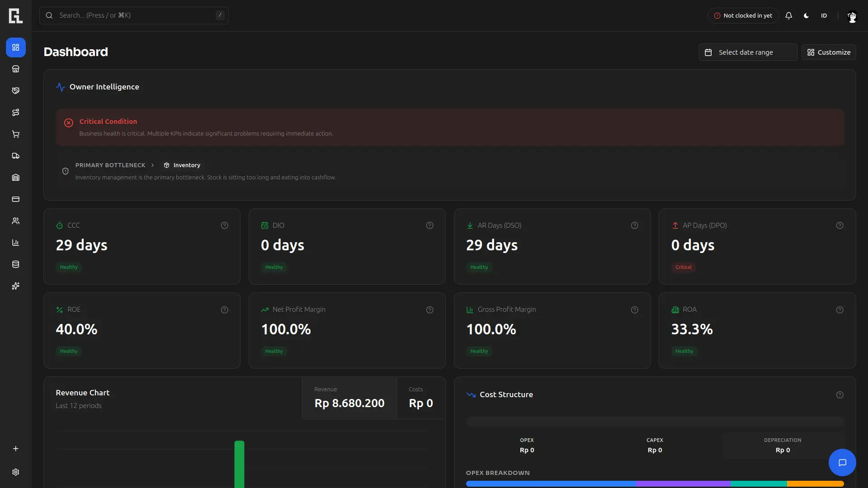Open the delivery truck icon in the sidebar

[x=16, y=156]
